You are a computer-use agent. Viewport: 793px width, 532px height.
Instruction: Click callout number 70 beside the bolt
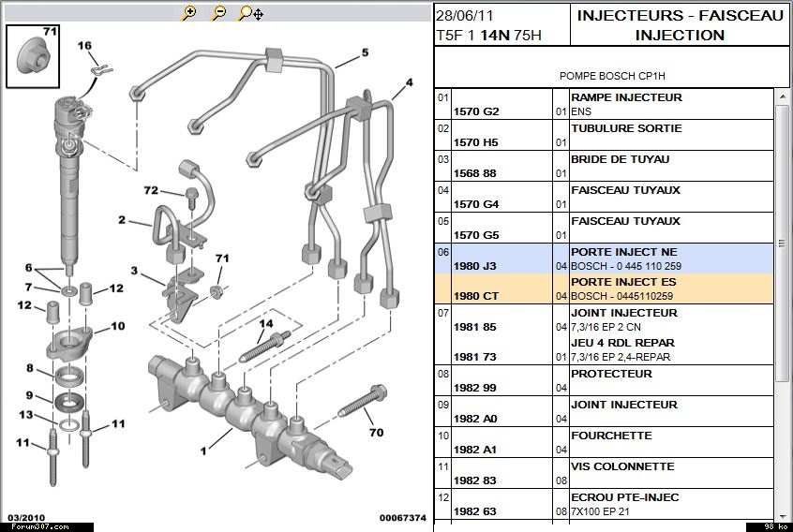(x=377, y=433)
